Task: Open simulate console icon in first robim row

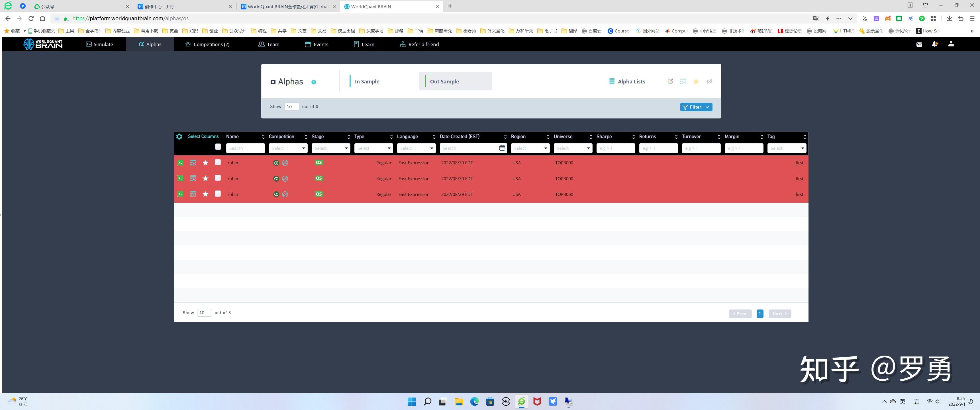Action: coord(180,163)
